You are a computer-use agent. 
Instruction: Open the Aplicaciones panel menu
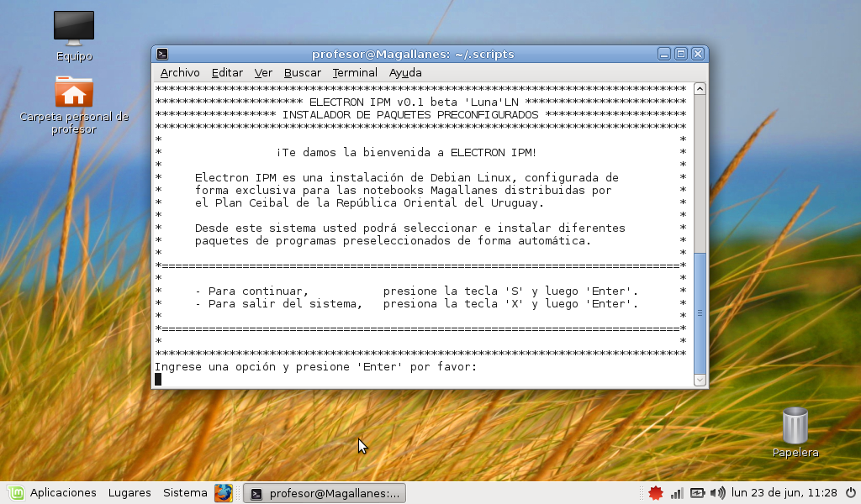(63, 493)
